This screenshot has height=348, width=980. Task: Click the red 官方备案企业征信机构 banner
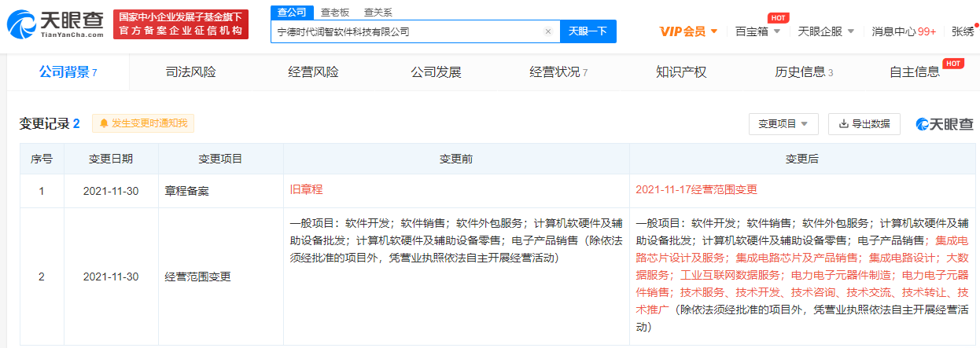[180, 24]
